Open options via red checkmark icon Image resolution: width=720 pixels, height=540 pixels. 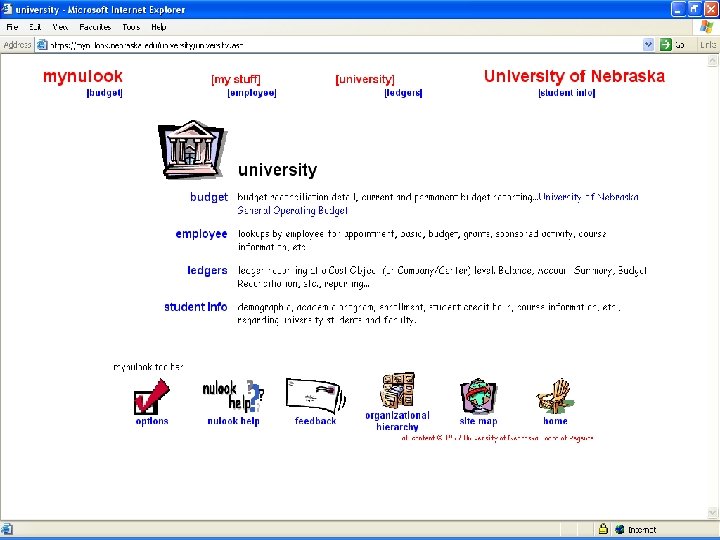(x=152, y=396)
